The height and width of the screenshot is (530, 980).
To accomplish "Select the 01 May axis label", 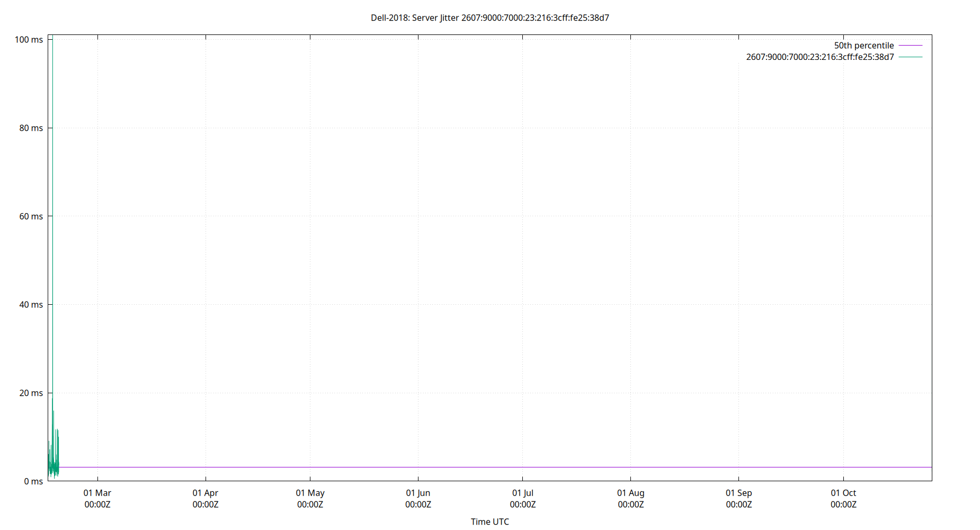I will 311,493.
